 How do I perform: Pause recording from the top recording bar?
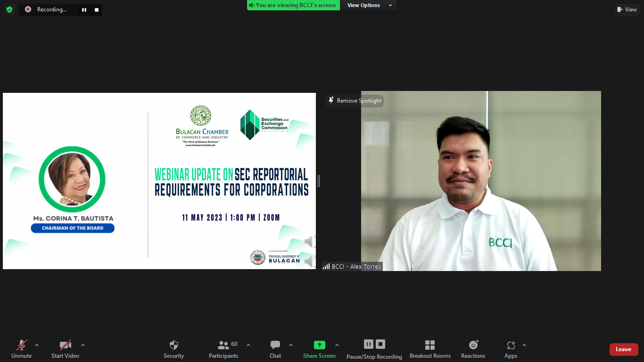click(84, 9)
